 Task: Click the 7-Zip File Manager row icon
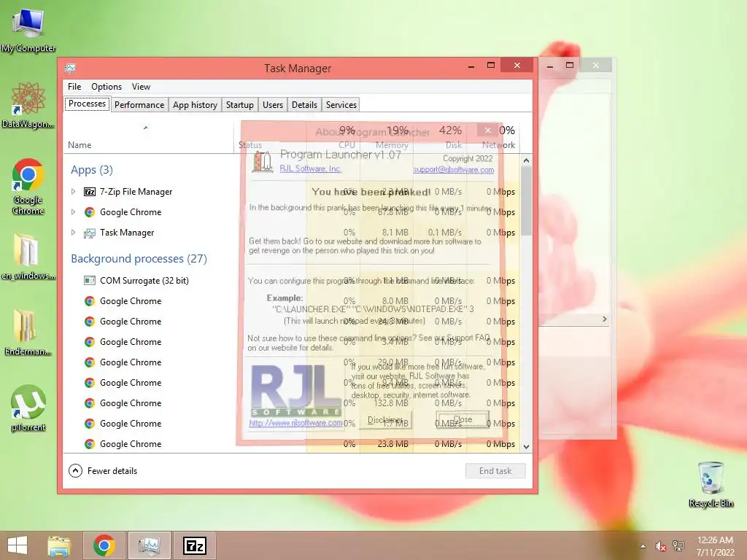coord(90,192)
